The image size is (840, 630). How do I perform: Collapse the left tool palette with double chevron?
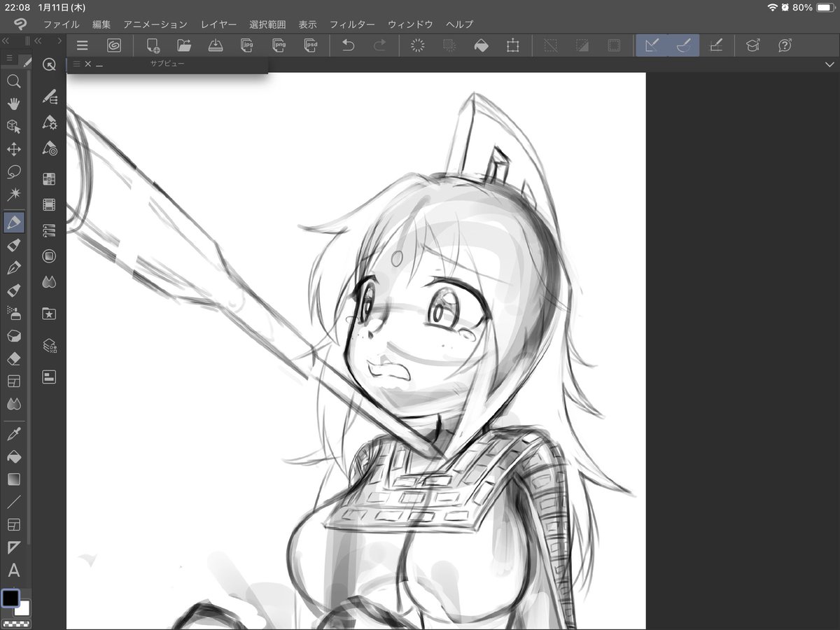[x=6, y=41]
